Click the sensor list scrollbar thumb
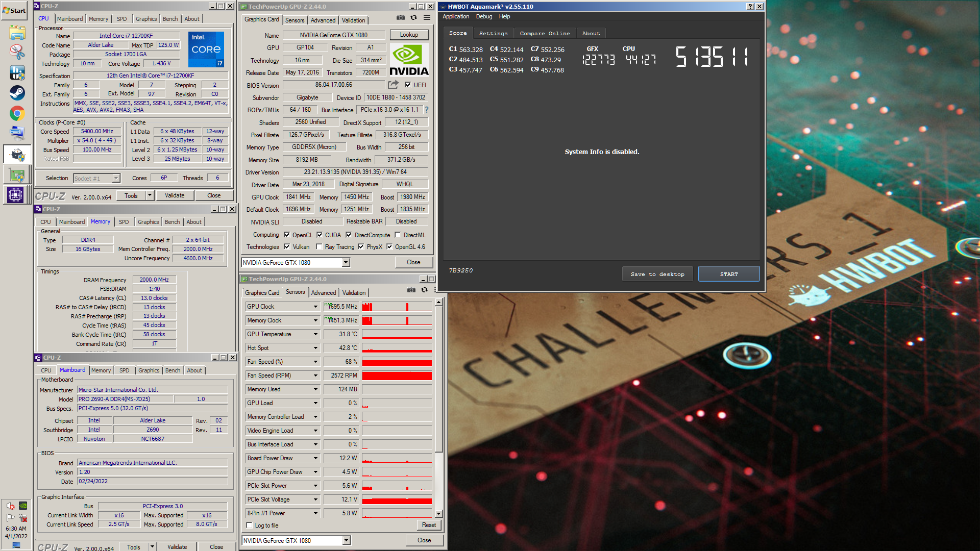Image resolution: width=980 pixels, height=551 pixels. pyautogui.click(x=438, y=379)
